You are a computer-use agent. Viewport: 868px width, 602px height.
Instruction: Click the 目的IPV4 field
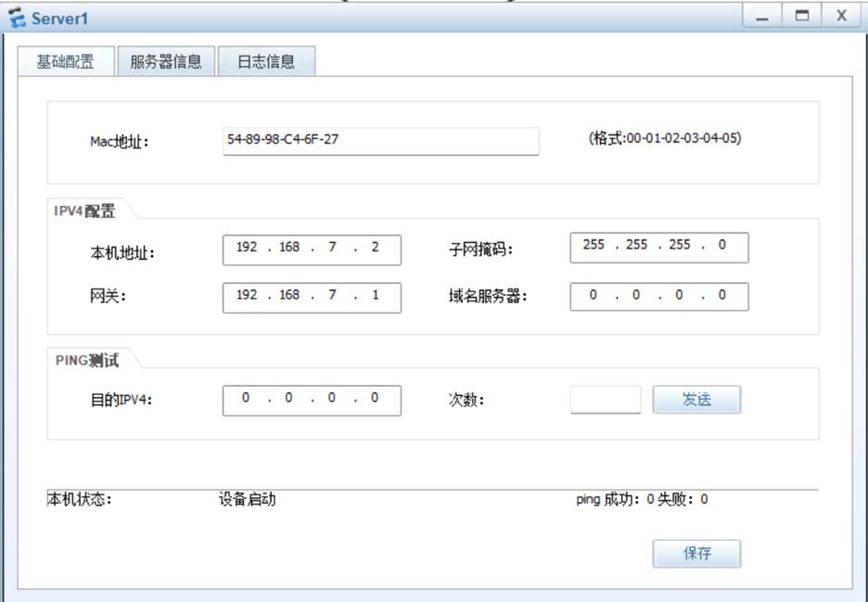[312, 401]
